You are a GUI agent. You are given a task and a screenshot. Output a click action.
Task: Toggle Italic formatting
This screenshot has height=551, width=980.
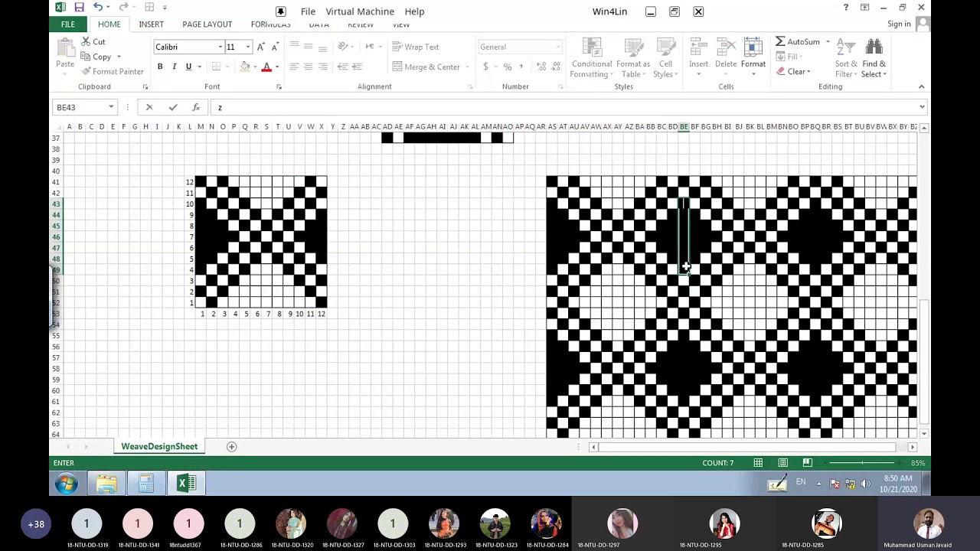[175, 67]
